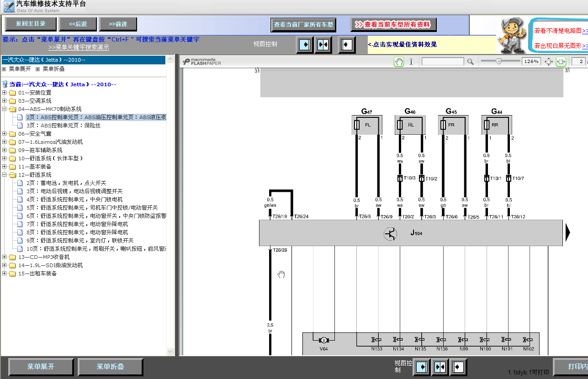Expand the 01—安装位置 tree node
Image resolution: width=588 pixels, height=379 pixels.
tap(5, 93)
